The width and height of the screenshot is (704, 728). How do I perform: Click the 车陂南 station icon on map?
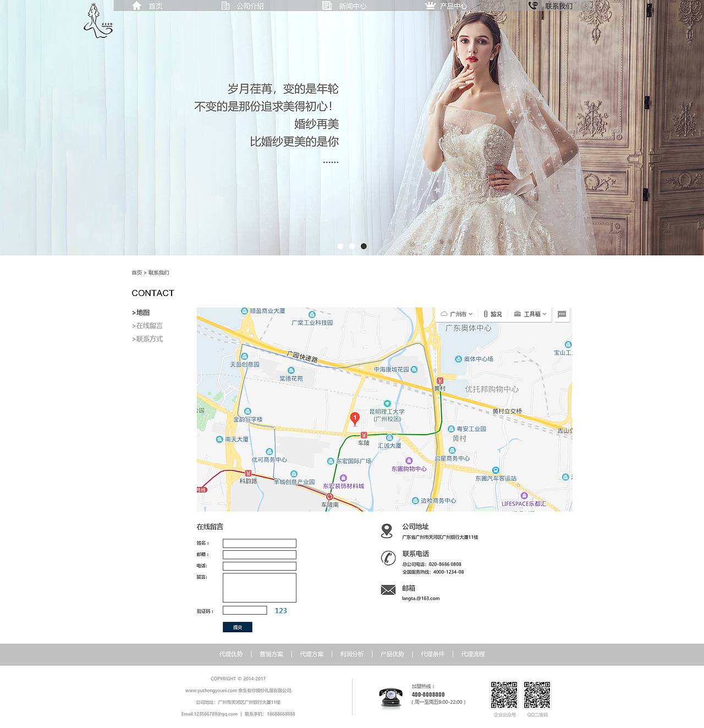point(329,497)
